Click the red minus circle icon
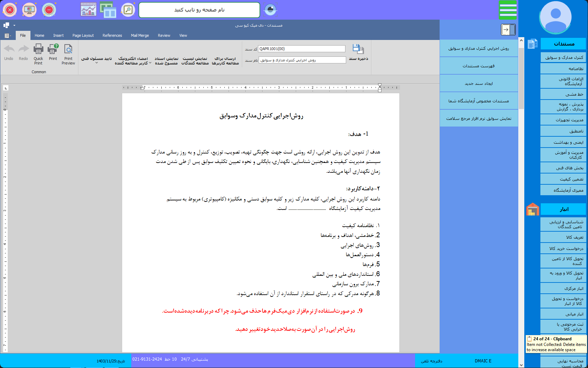This screenshot has height=368, width=588. tap(49, 10)
